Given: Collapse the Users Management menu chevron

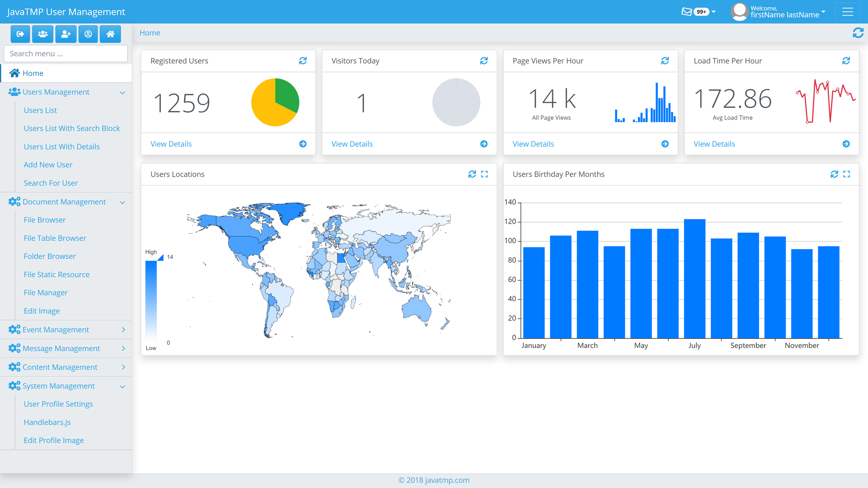Looking at the screenshot, I should click(x=122, y=92).
